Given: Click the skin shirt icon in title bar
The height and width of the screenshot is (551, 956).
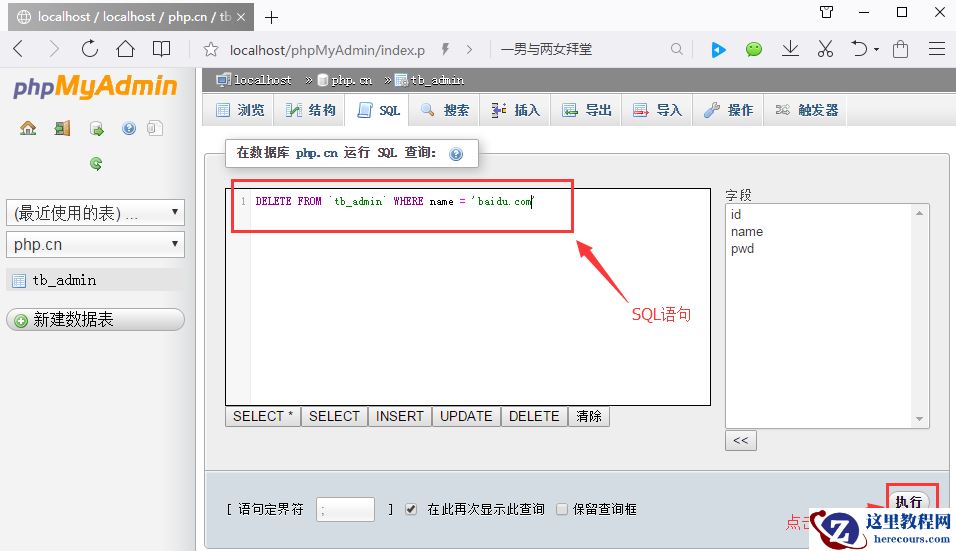Looking at the screenshot, I should [x=827, y=12].
